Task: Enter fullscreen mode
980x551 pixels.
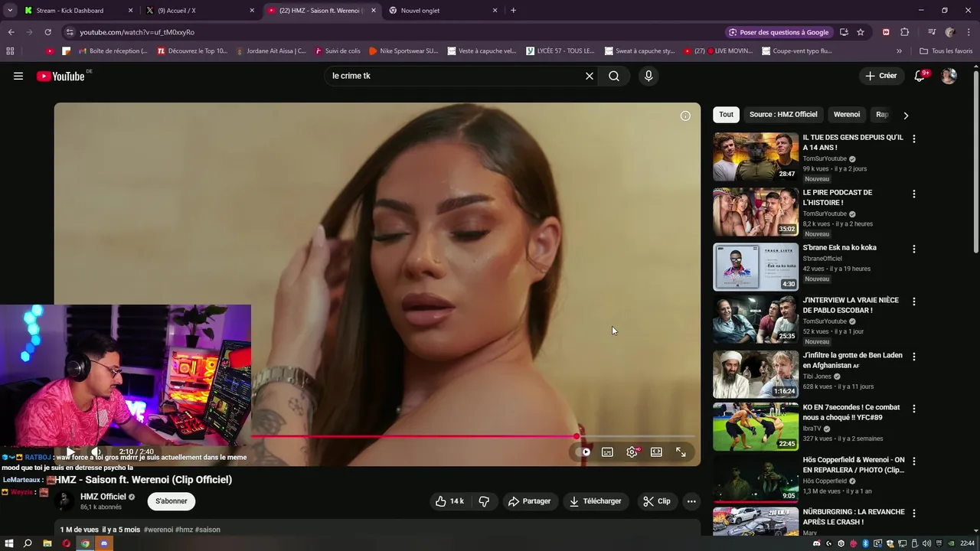Action: coord(681,452)
